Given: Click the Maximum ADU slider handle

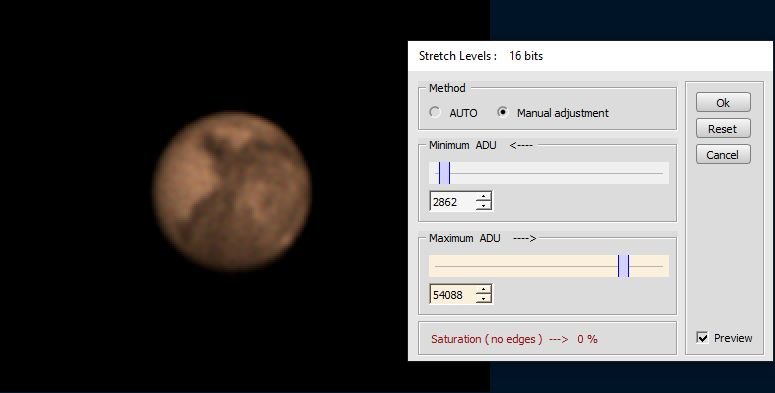Looking at the screenshot, I should (623, 266).
